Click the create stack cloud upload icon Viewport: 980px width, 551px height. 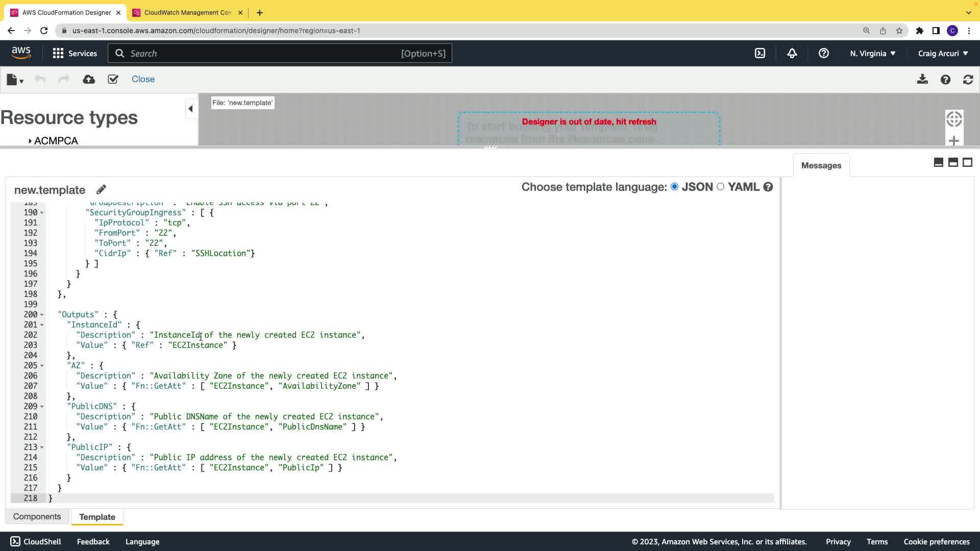[89, 79]
